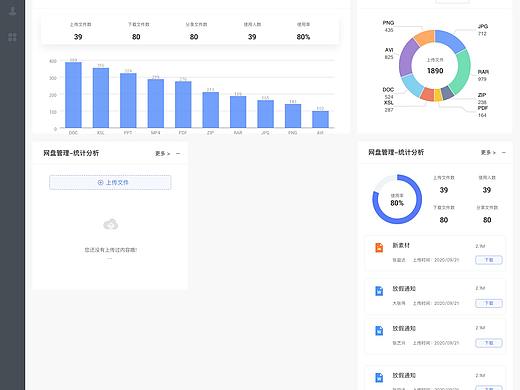Click the XSL bar in the bar chart
The image size is (520, 390).
[x=101, y=98]
